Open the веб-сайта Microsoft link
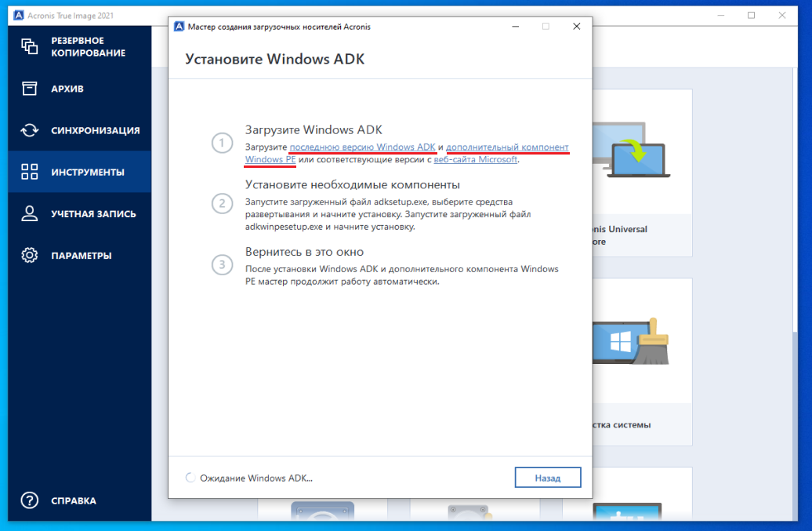This screenshot has width=812, height=531. click(476, 159)
